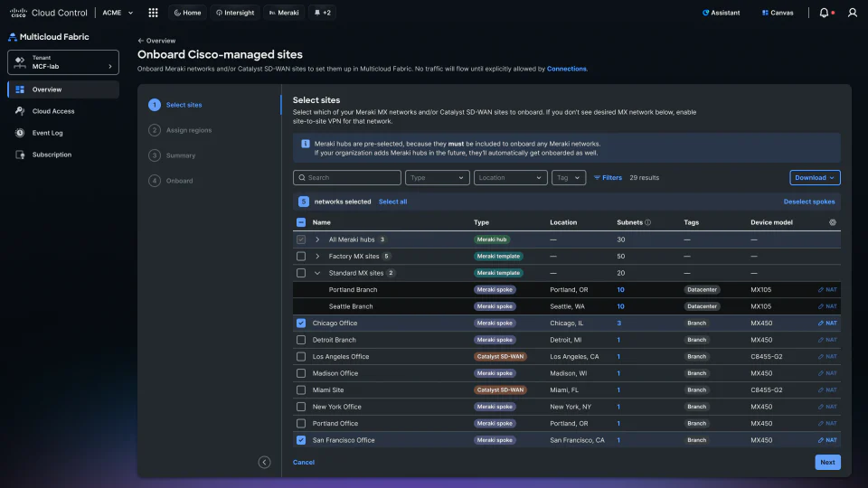Image resolution: width=868 pixels, height=488 pixels.
Task: Go to Home in top nav
Action: click(188, 13)
